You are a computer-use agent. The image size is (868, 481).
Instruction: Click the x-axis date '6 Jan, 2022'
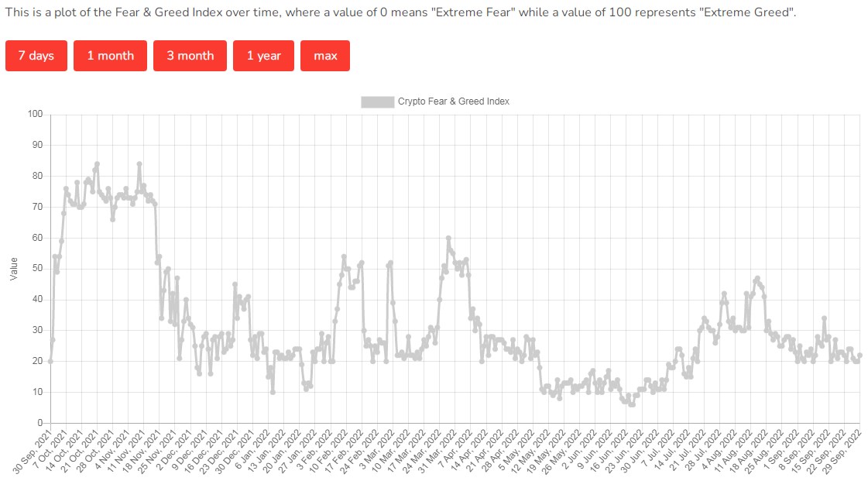coord(253,449)
